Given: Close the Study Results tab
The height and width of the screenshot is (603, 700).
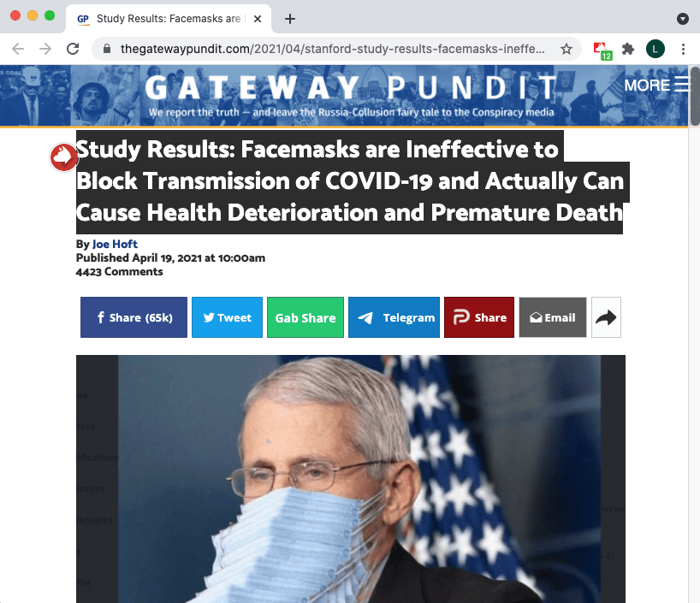Looking at the screenshot, I should coord(258,19).
